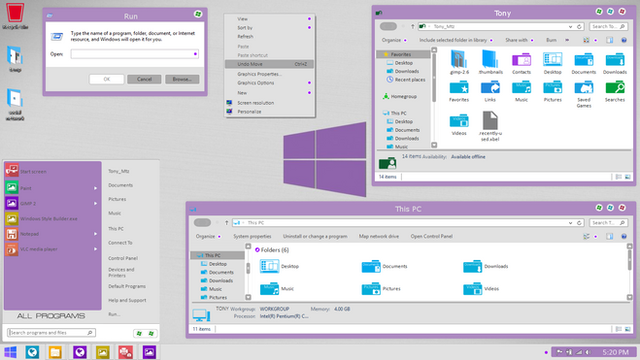Open Pictures folder icon in Tony window

pyautogui.click(x=553, y=91)
